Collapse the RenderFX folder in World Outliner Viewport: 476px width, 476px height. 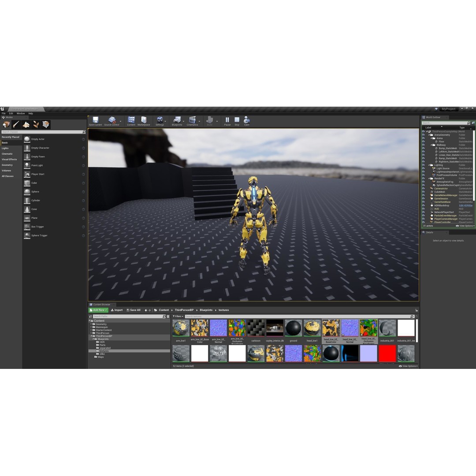point(429,178)
